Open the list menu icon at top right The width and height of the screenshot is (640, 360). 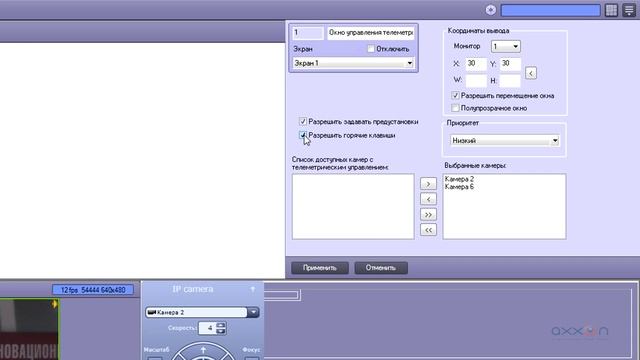(629, 10)
